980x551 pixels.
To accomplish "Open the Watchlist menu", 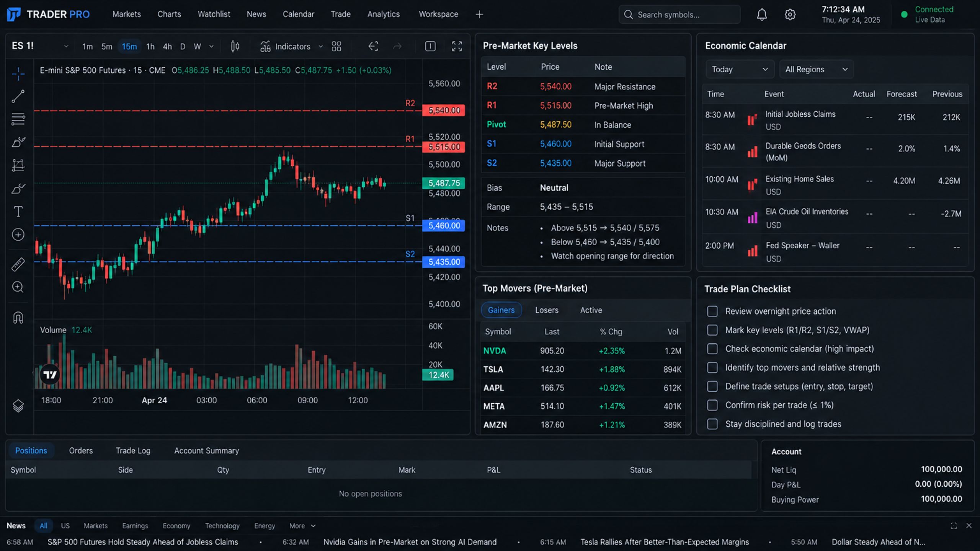I will [214, 14].
